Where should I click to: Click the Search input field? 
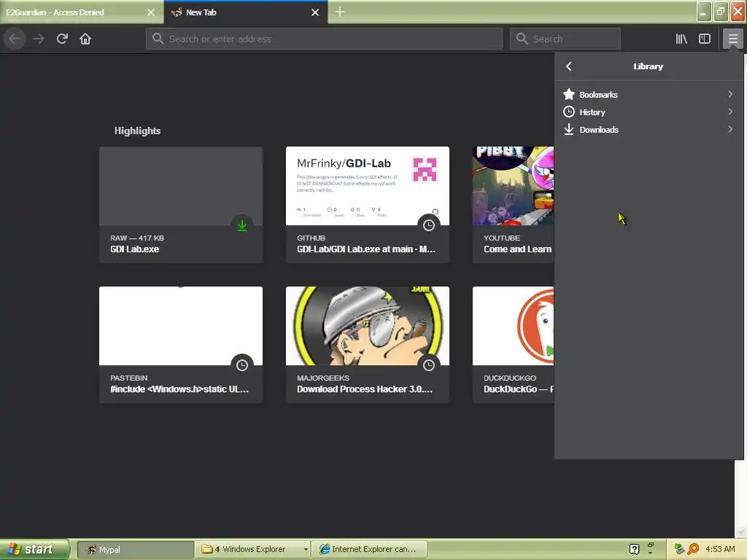565,39
